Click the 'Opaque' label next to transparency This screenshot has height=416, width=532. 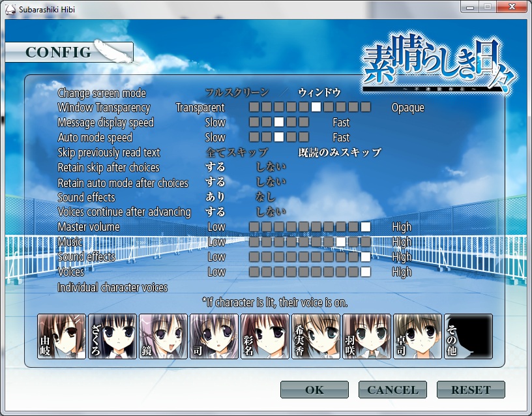[408, 108]
